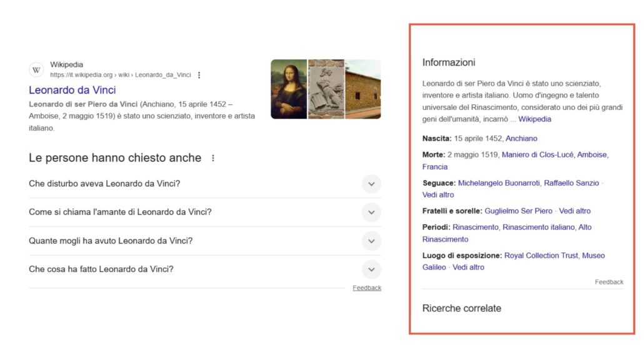Open the Rinascimento italiano link
This screenshot has width=644, height=362.
(538, 227)
